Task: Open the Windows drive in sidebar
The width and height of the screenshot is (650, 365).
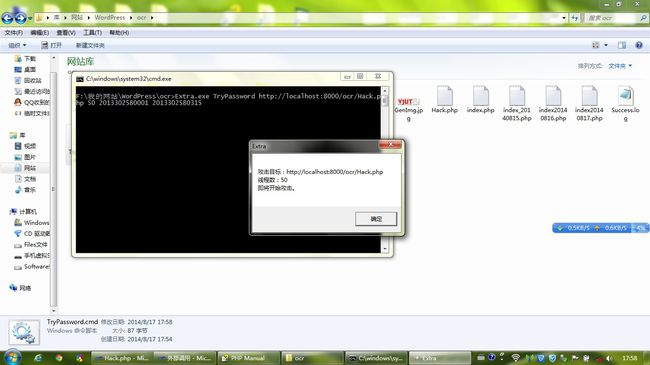Action: (x=32, y=223)
